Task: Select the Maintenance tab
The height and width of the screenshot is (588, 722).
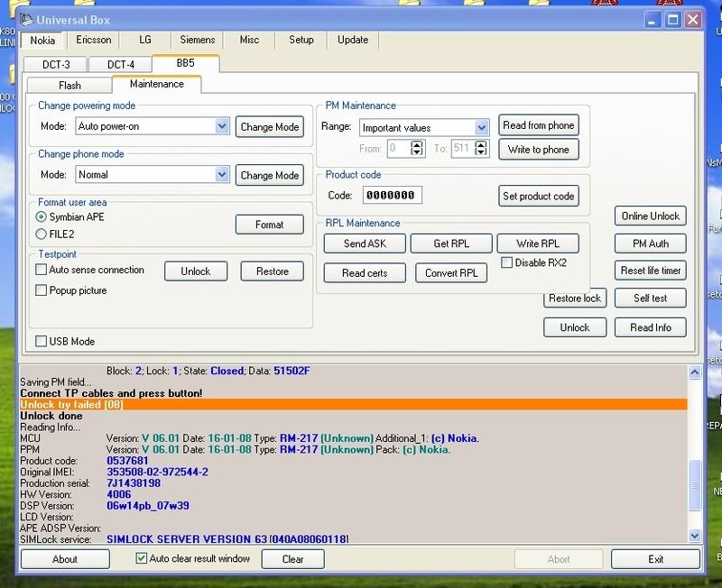Action: click(x=156, y=84)
